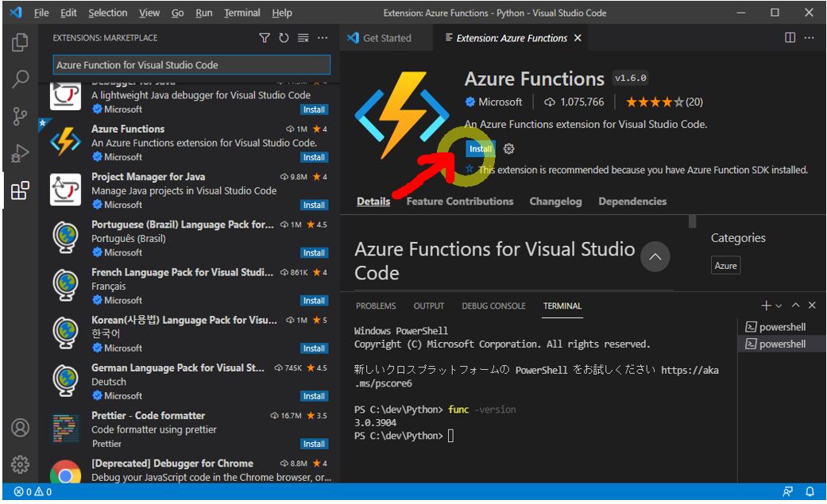Image resolution: width=827 pixels, height=504 pixels.
Task: Click the Azure Functions extension gear icon
Action: 508,148
